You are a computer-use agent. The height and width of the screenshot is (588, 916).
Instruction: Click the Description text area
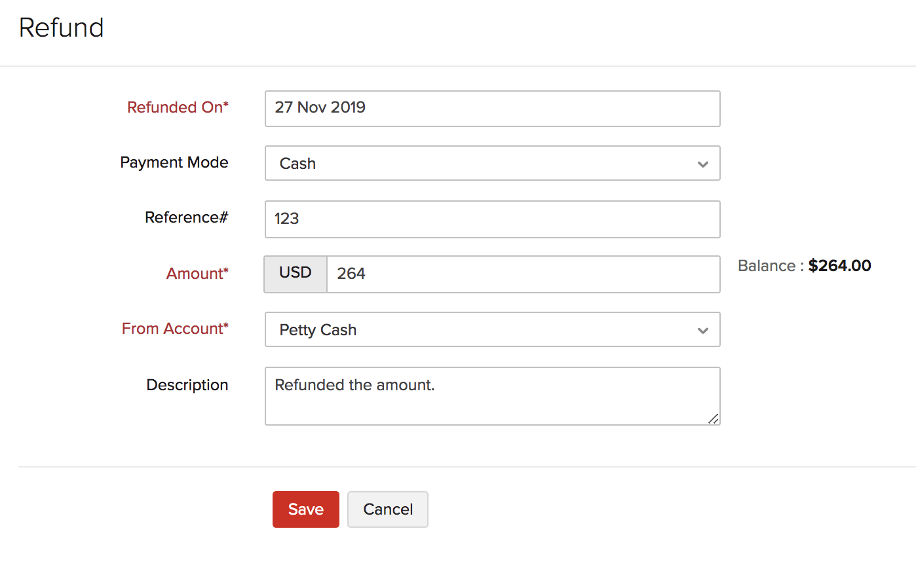pyautogui.click(x=492, y=395)
